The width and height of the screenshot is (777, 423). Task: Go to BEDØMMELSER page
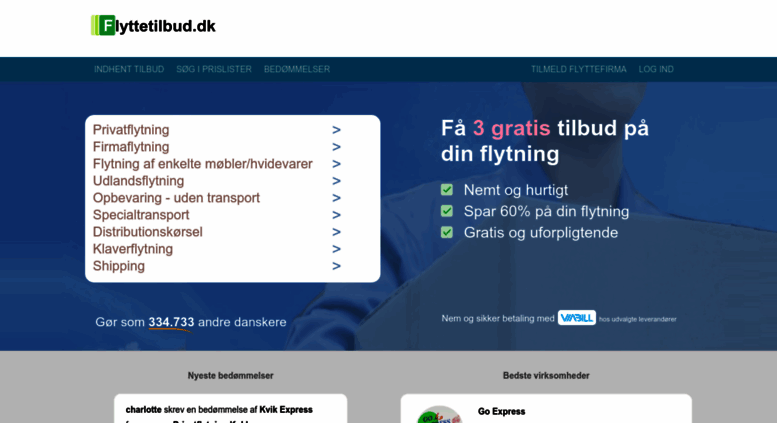point(297,69)
